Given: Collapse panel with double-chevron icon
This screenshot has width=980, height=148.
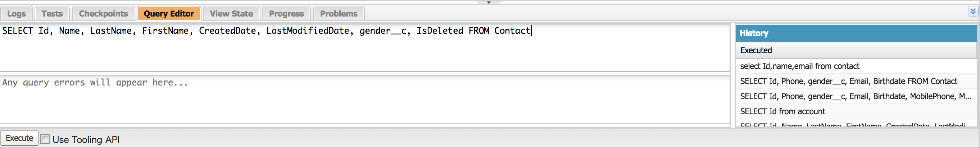Looking at the screenshot, I should 972,11.
